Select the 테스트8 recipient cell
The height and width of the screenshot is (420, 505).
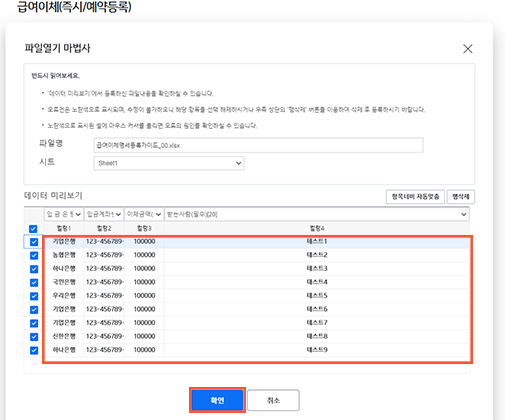click(x=317, y=336)
